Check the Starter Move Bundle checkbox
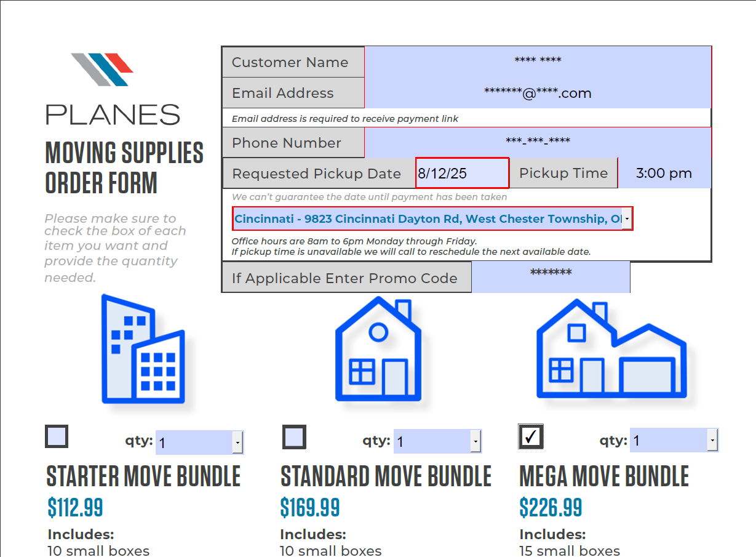This screenshot has height=557, width=756. [x=56, y=436]
